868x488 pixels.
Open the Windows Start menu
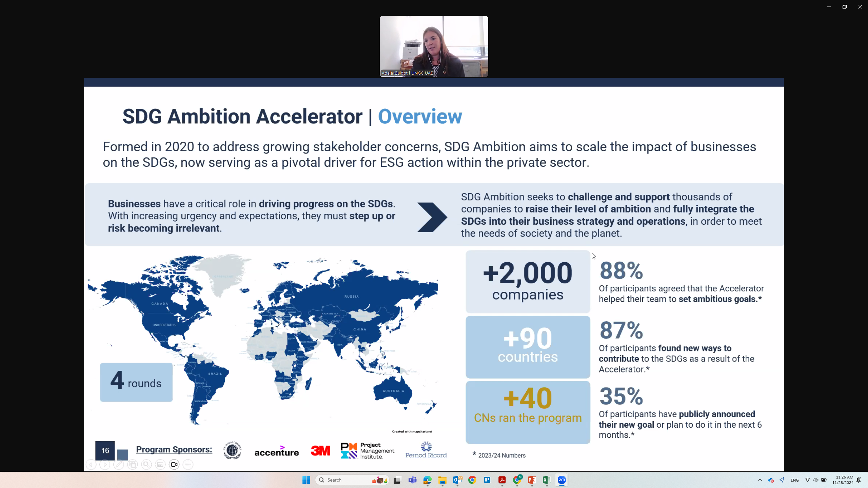click(x=306, y=480)
